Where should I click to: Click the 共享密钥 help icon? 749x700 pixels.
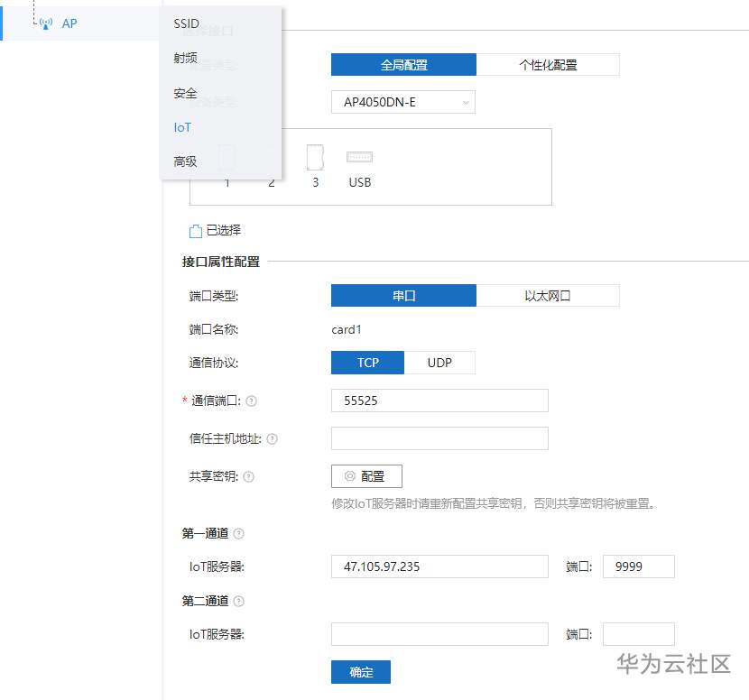pos(248,476)
